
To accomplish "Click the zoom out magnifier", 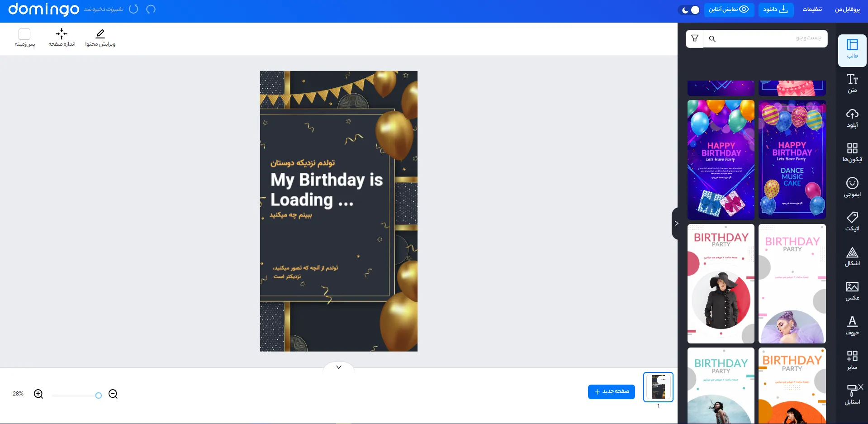I will coord(113,394).
